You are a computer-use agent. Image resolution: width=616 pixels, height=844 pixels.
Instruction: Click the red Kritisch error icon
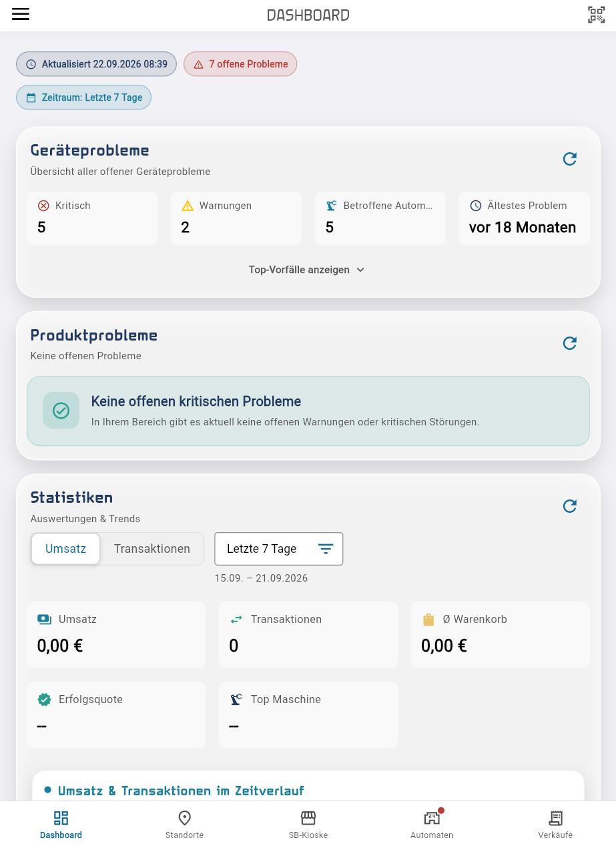click(43, 206)
